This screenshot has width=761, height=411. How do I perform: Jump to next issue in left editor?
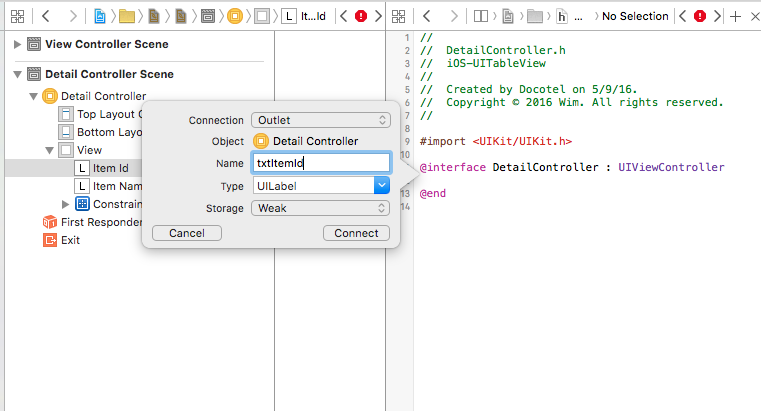[x=378, y=16]
